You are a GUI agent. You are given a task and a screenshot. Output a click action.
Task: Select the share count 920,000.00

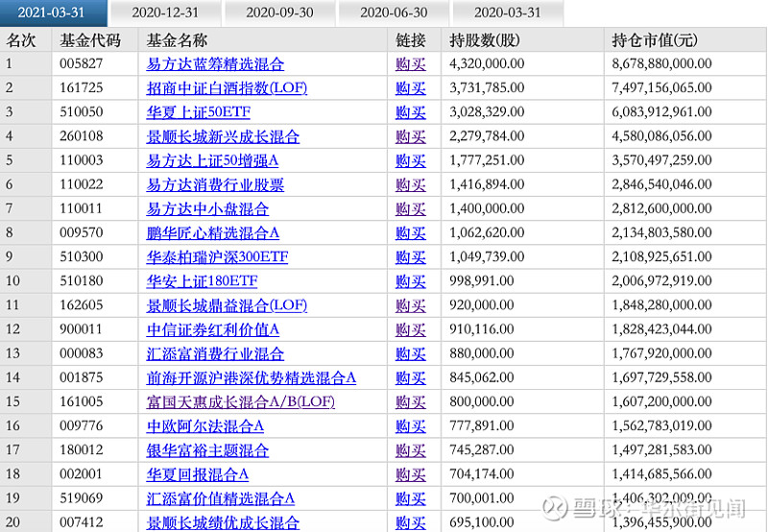[x=482, y=305]
